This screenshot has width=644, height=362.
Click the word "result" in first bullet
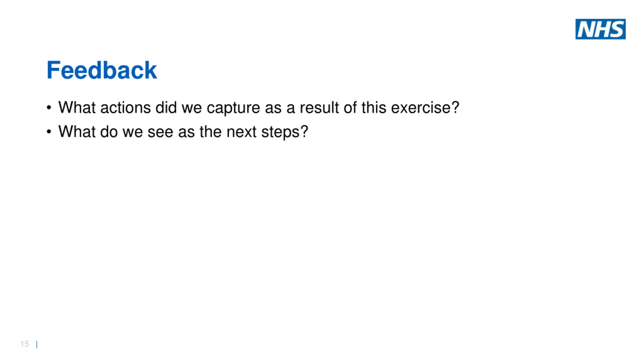point(319,108)
